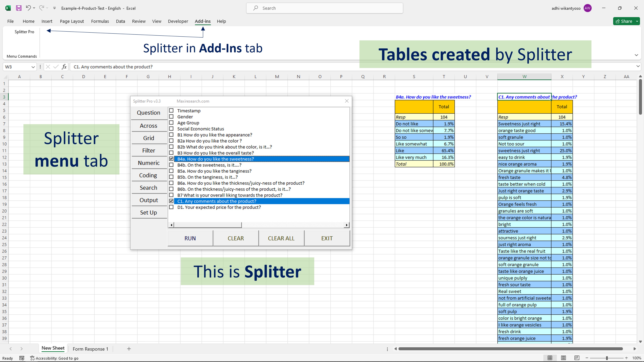This screenshot has width=644, height=362.
Task: Click the Undo icon
Action: (28, 8)
